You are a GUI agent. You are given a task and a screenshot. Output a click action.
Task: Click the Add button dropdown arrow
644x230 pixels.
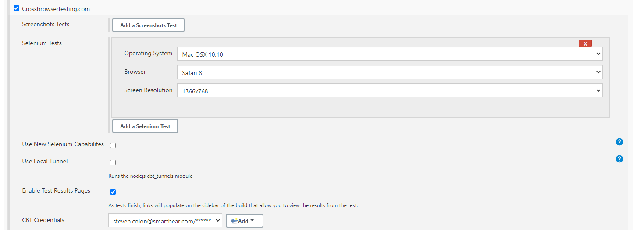(253, 221)
